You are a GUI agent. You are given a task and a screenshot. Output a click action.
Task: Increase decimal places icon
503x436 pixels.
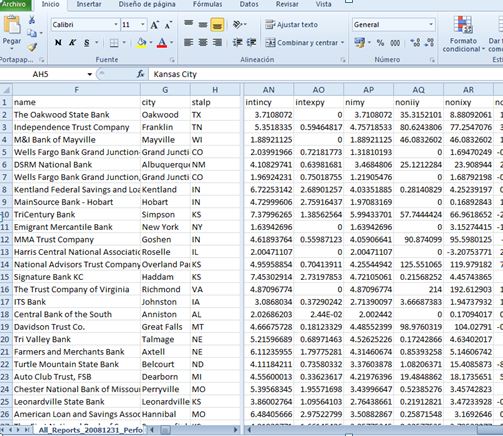pos(415,43)
